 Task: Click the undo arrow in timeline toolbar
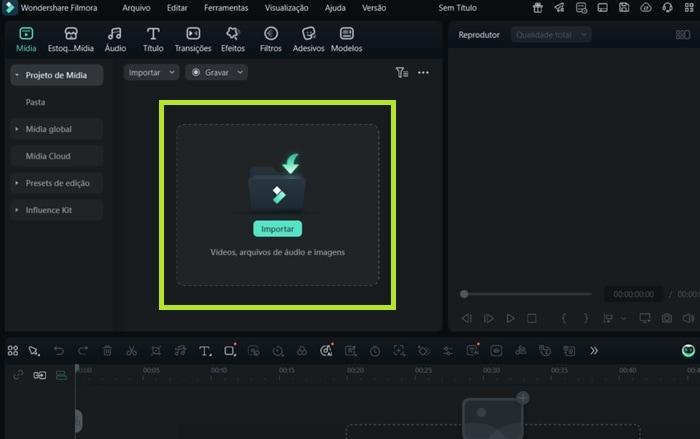coord(58,351)
